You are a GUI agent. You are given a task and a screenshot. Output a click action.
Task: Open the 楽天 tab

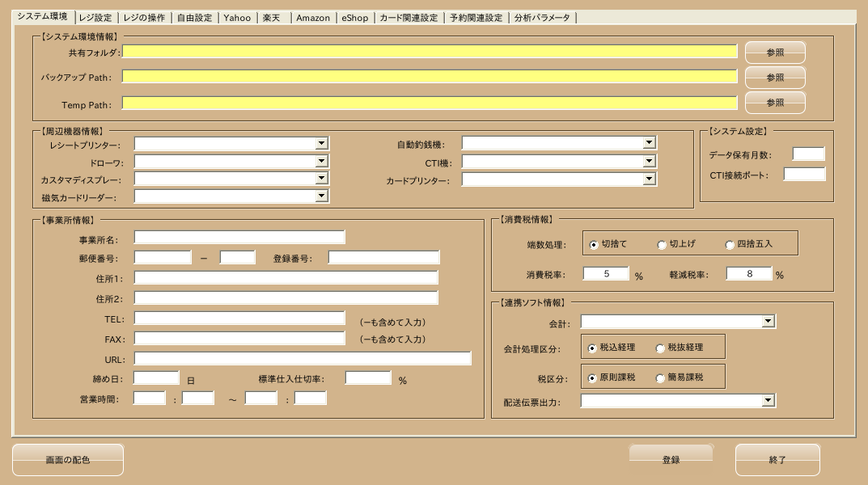click(273, 18)
